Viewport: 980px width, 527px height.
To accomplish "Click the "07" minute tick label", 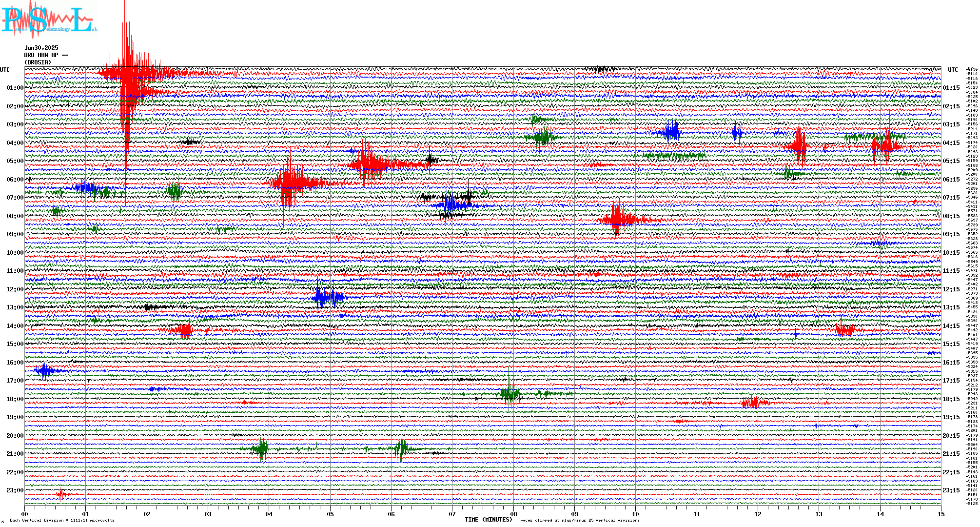I will coord(452,514).
